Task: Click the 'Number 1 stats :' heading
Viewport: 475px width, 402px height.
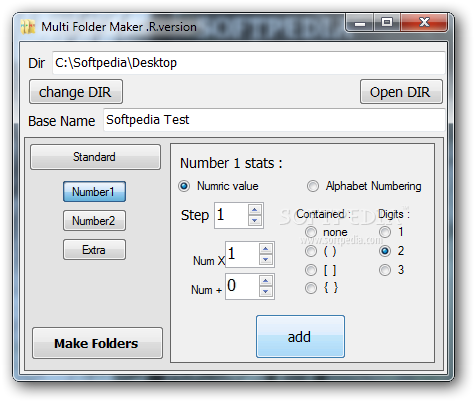Action: point(231,163)
